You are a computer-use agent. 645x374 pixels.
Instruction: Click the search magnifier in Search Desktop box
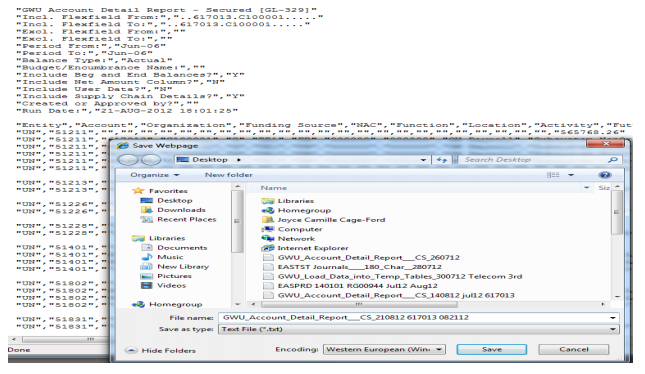pos(613,160)
